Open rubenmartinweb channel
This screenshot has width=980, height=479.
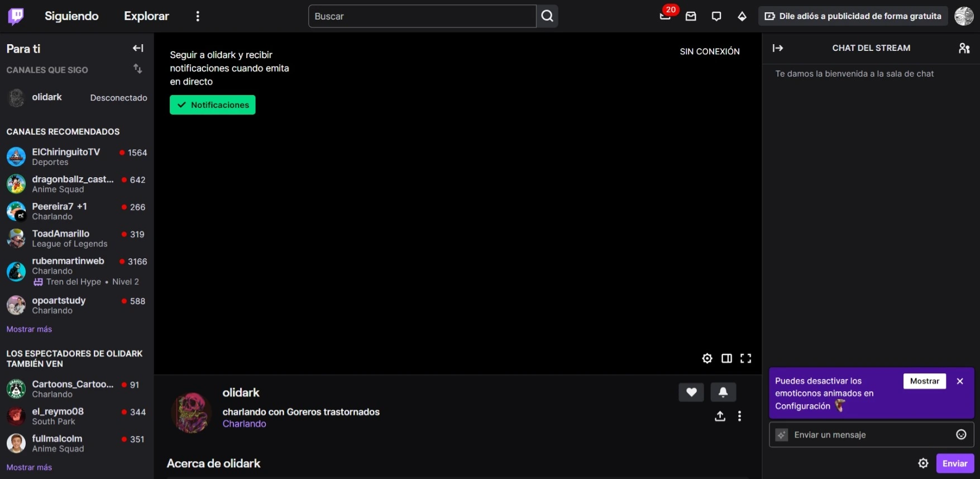(x=77, y=271)
